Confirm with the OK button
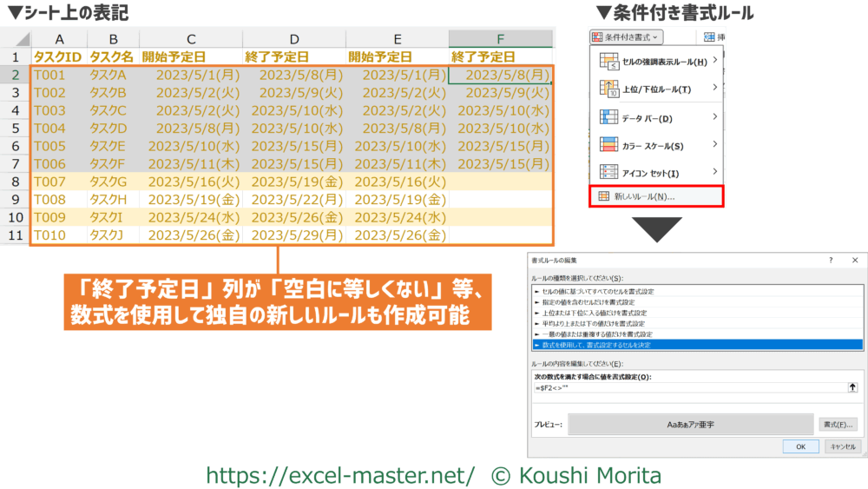The image size is (868, 489). pyautogui.click(x=799, y=446)
